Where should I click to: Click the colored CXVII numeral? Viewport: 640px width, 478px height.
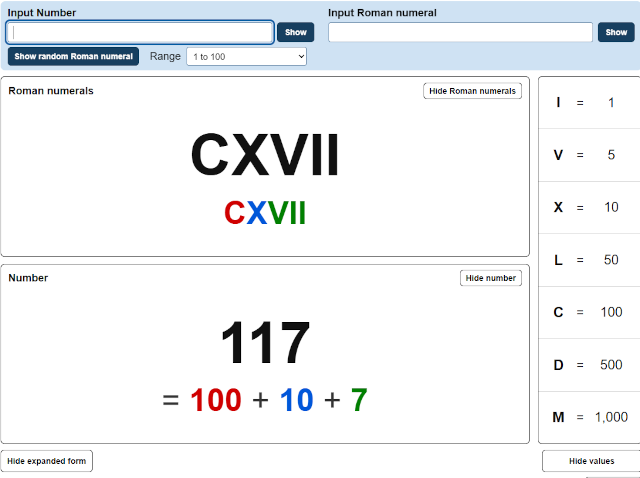(x=265, y=213)
